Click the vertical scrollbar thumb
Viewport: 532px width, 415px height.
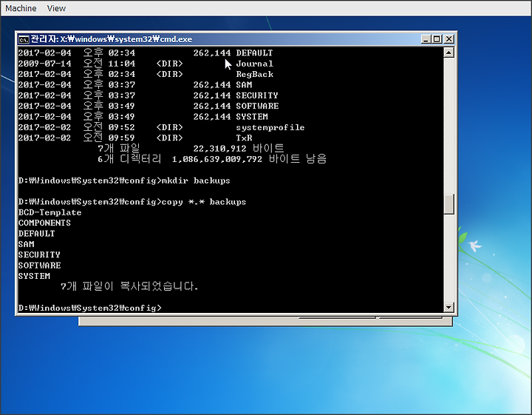[449, 203]
